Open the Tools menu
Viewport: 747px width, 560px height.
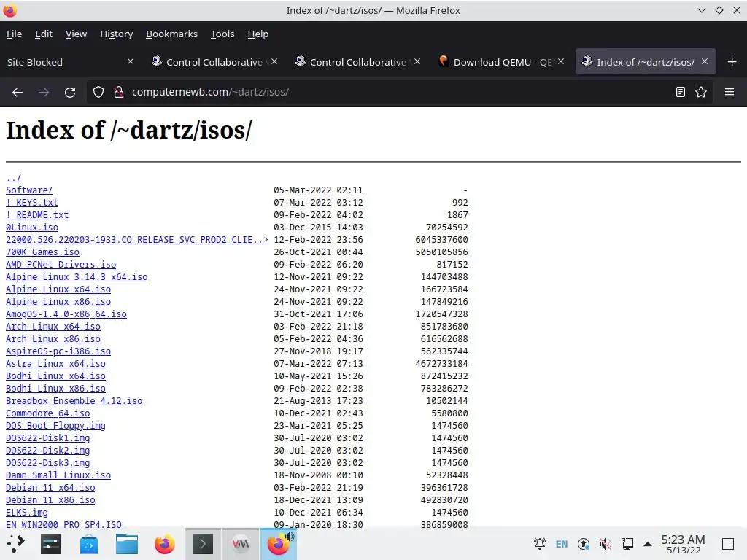[x=222, y=34]
